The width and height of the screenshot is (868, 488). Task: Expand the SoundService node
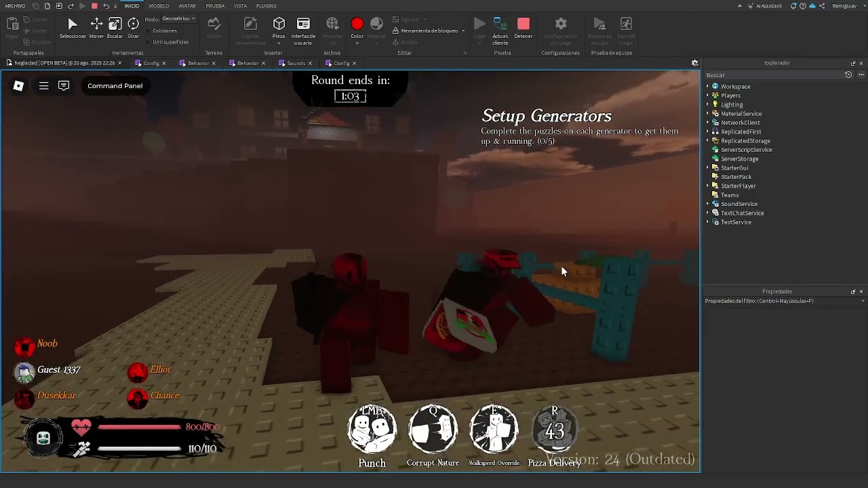(707, 204)
